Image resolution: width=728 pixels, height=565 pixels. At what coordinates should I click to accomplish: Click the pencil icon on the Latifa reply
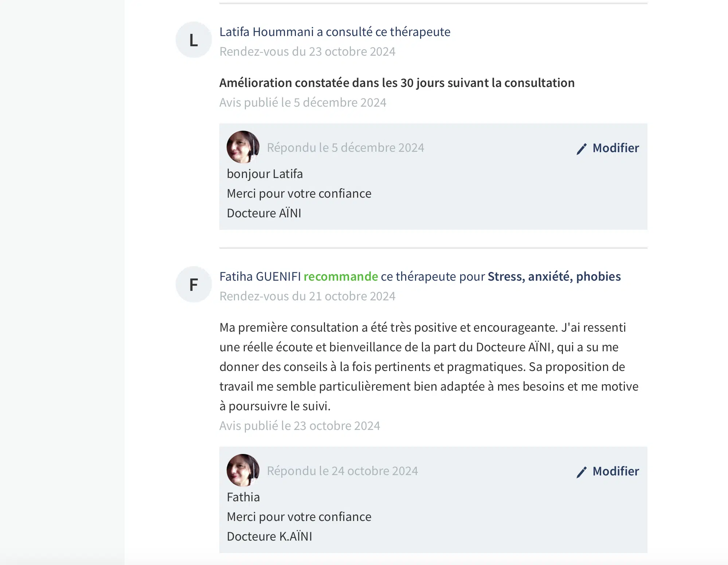[x=582, y=149]
